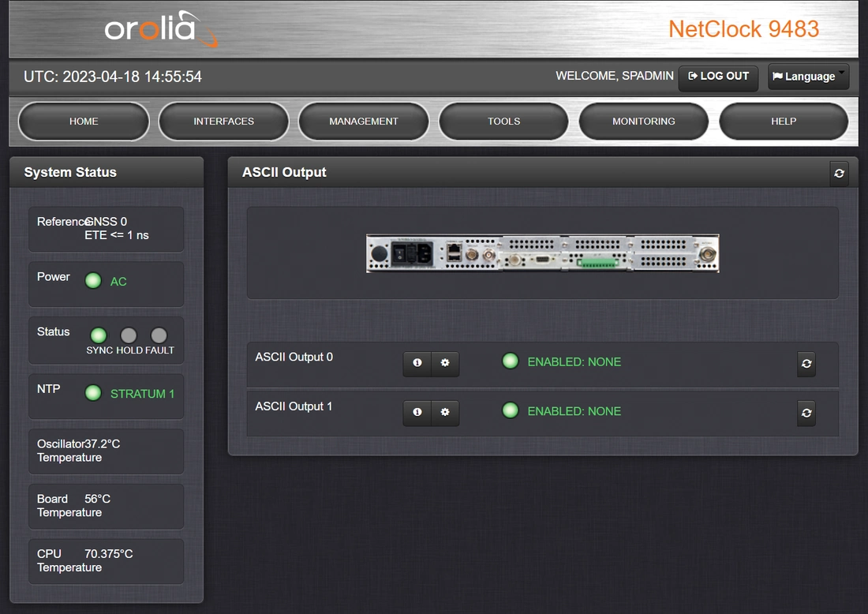
Task: Click the NTP green indicator light
Action: click(93, 392)
